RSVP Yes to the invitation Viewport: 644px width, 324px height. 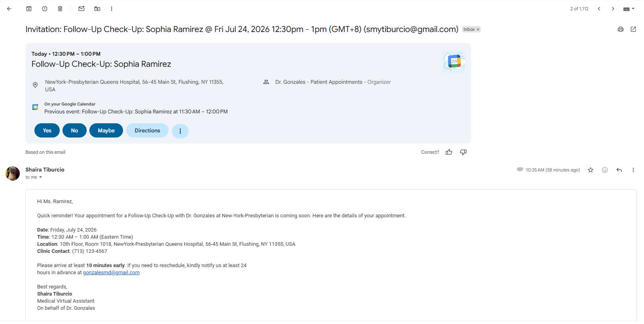pyautogui.click(x=47, y=130)
